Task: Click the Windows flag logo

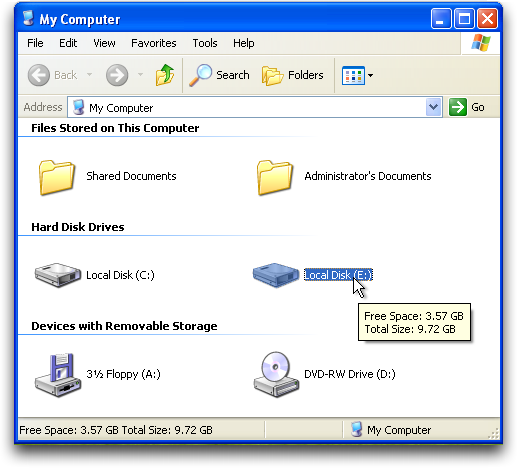Action: [481, 43]
